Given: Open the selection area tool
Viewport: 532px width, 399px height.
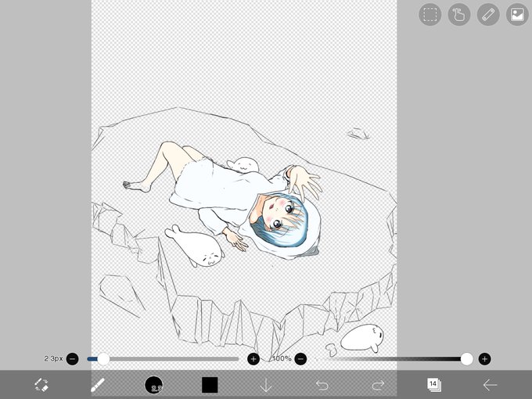Looking at the screenshot, I should (x=430, y=15).
